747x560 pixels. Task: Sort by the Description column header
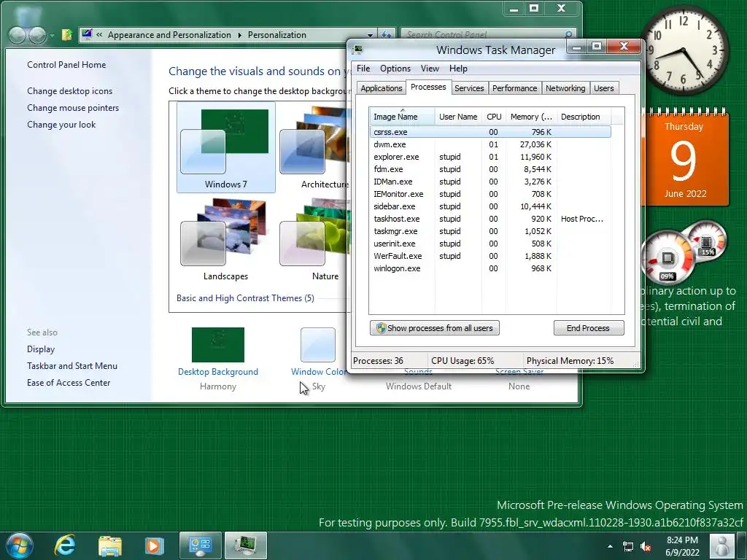pos(583,117)
